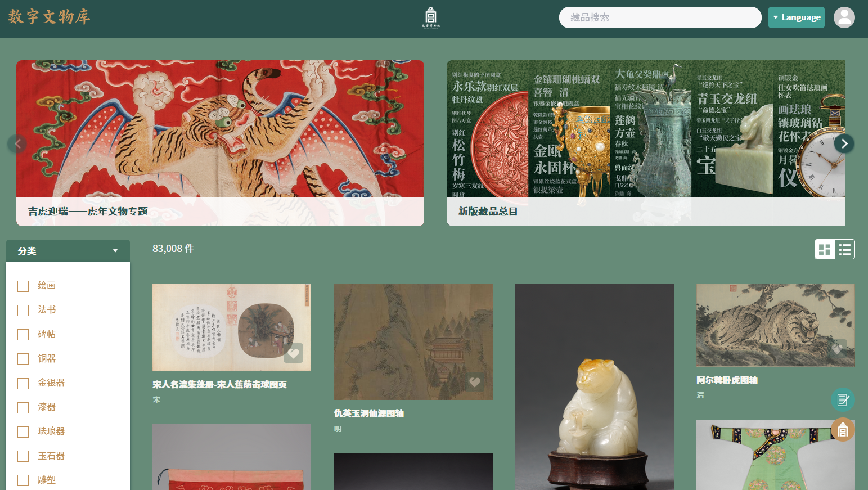
Task: Collapse the 分类 filter panel
Action: 68,251
